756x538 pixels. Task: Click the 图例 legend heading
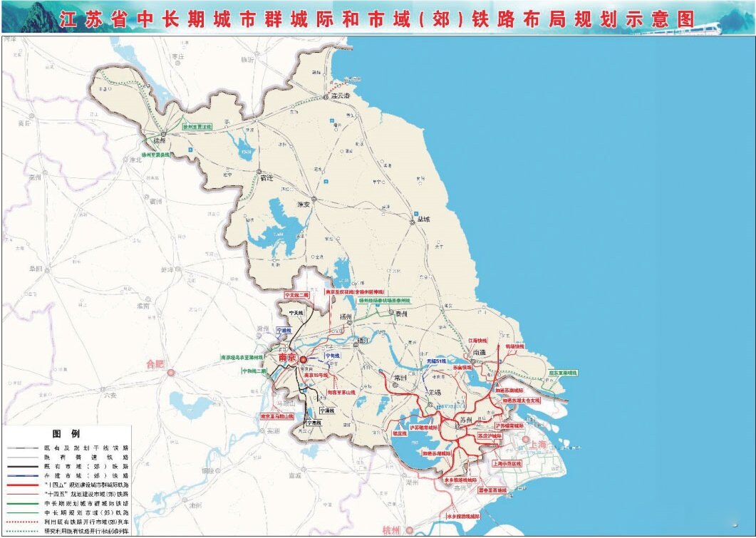point(66,433)
